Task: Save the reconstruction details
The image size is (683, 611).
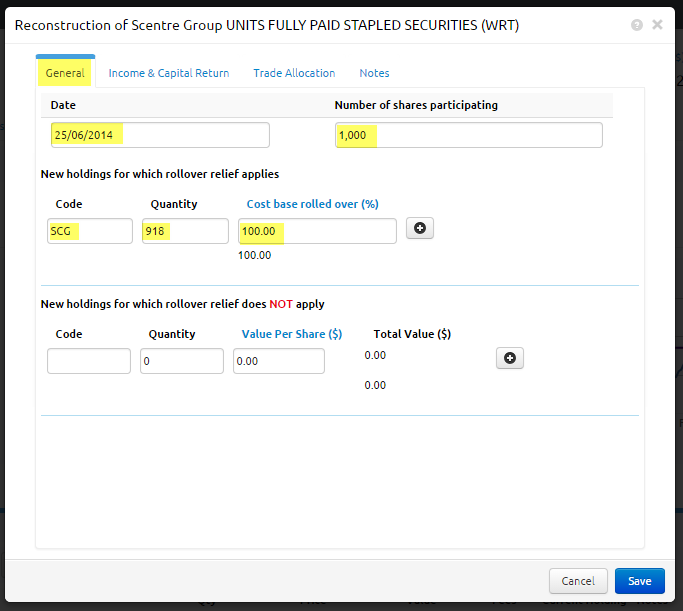Action: click(x=639, y=581)
